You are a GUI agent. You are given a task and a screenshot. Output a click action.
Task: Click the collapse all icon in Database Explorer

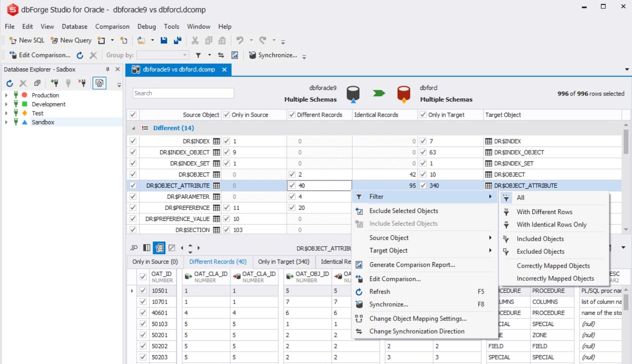click(37, 83)
